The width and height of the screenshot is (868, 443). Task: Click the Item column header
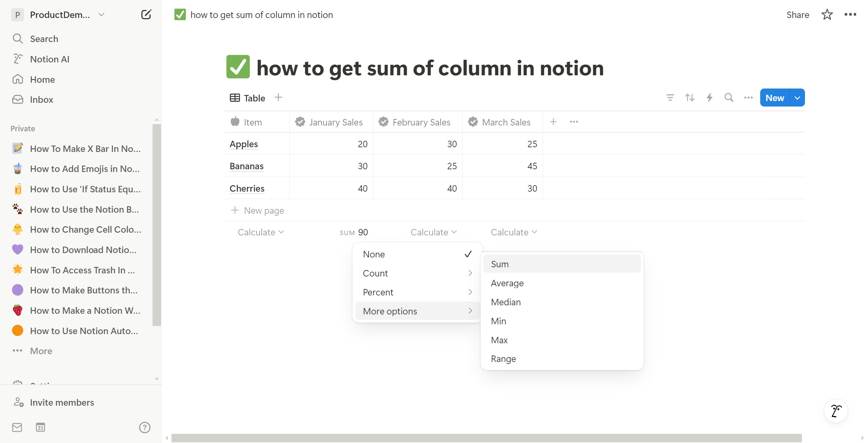click(257, 122)
